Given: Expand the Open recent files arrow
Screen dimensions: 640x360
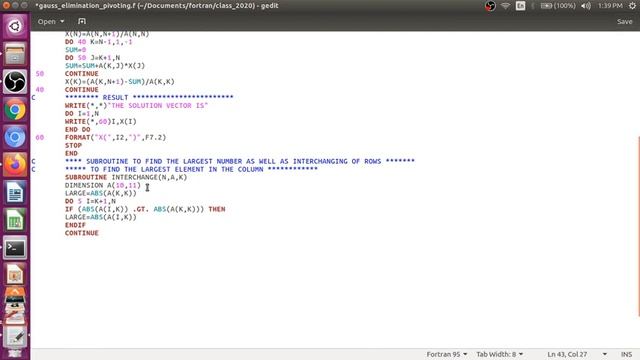Looking at the screenshot, I should click(62, 21).
